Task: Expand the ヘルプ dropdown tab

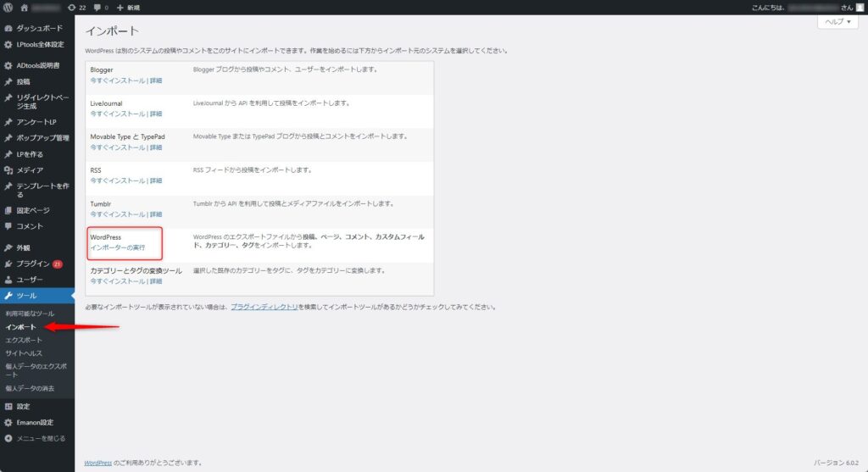Action: (837, 21)
